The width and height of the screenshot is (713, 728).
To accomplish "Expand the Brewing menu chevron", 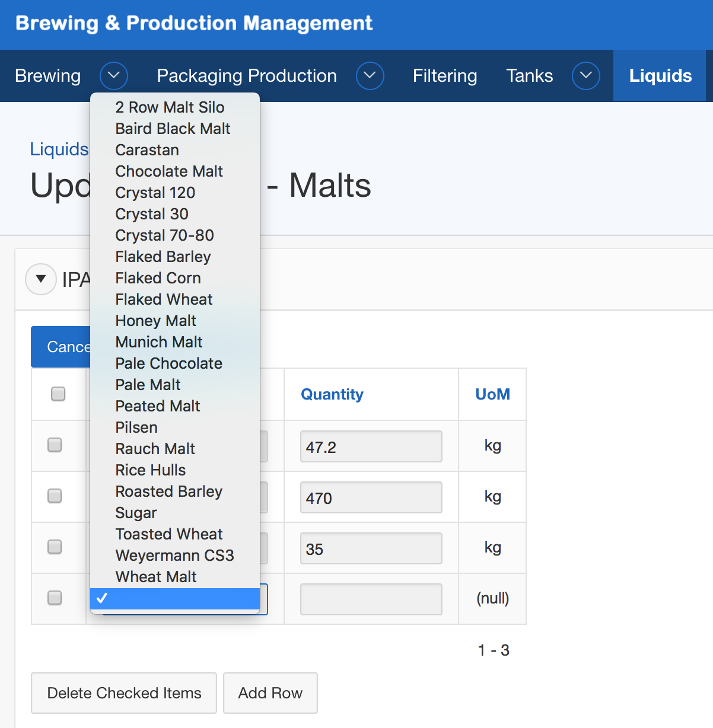I will (114, 76).
